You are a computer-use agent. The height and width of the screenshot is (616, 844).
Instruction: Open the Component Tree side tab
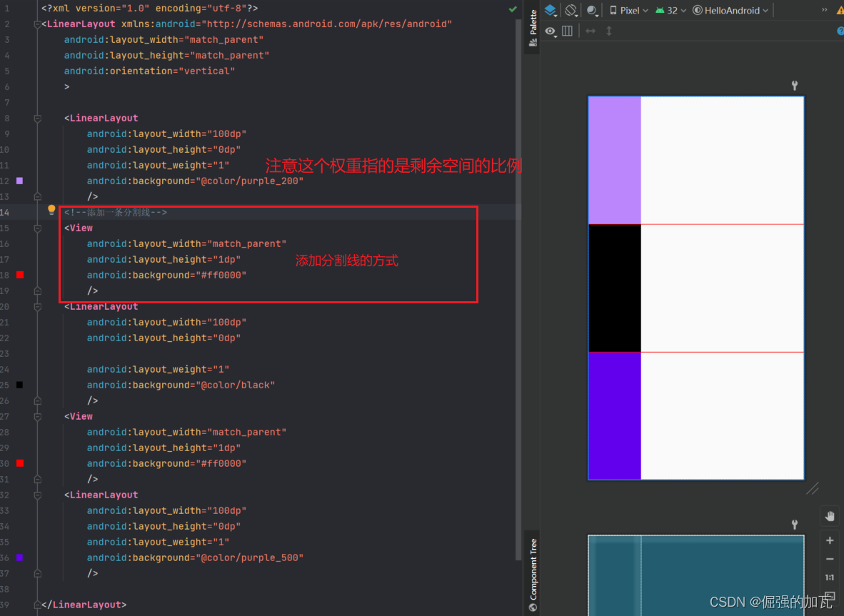click(x=533, y=575)
